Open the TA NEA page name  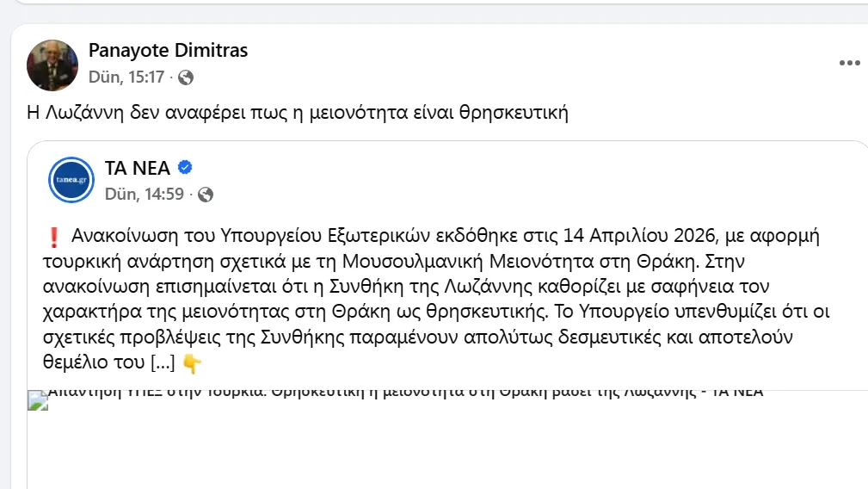138,168
